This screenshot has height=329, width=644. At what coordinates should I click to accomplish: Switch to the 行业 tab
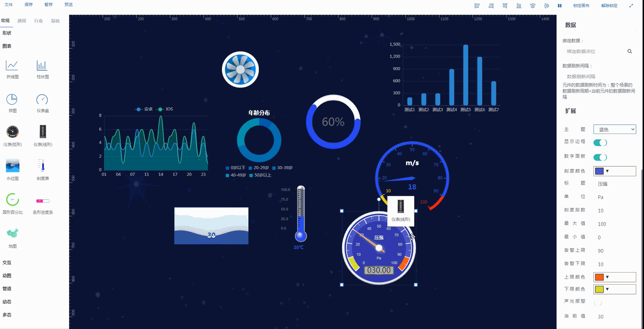pos(38,21)
